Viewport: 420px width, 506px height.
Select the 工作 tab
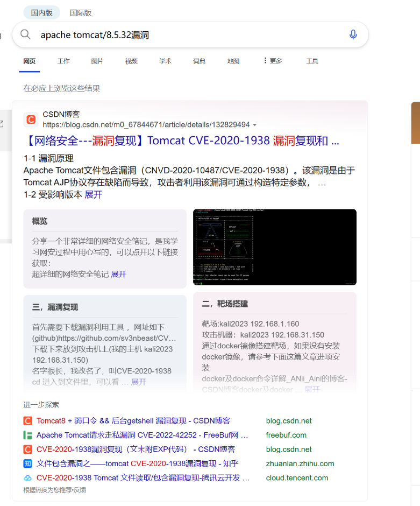point(63,61)
